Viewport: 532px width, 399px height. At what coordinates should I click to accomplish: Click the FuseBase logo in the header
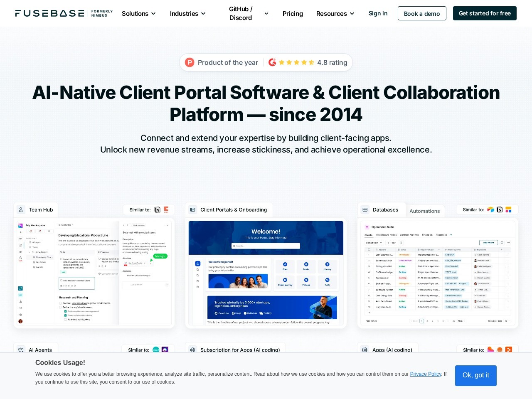[x=50, y=13]
